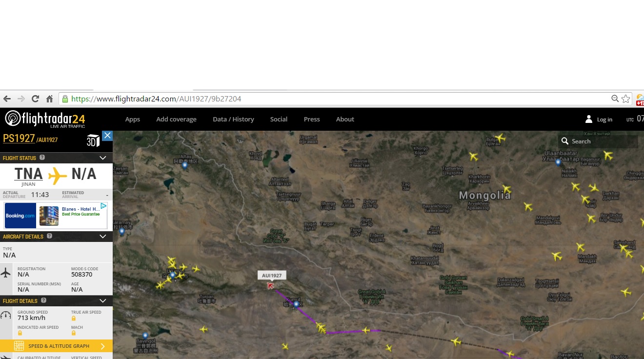Click the Flight Status help icon
The image size is (644, 359).
[x=42, y=158]
